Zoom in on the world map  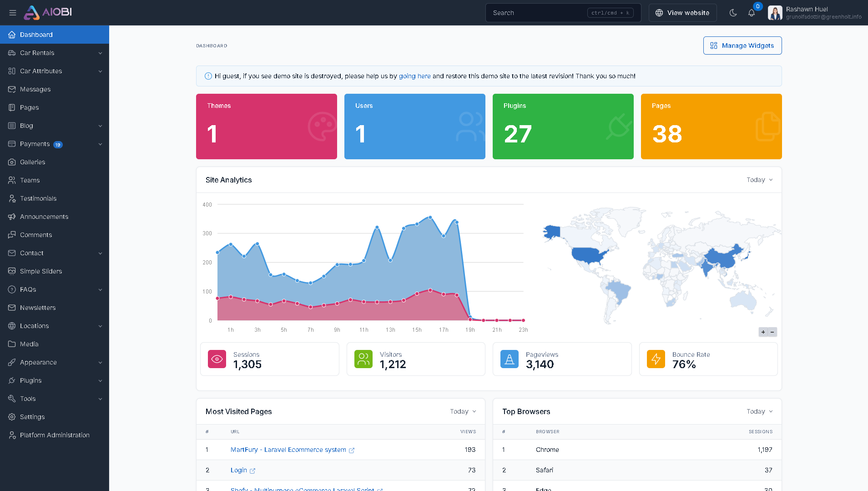[x=763, y=332]
